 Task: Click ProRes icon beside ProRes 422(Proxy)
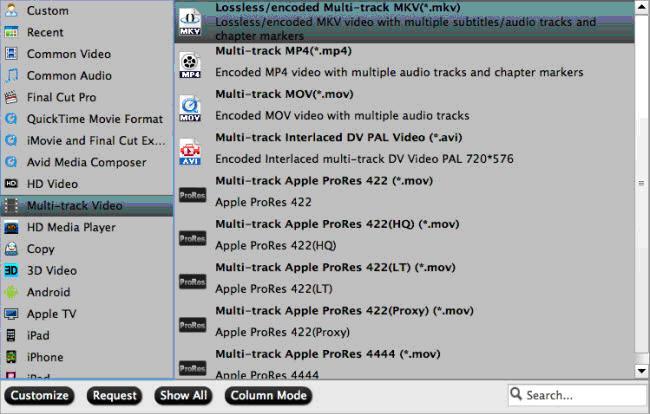[192, 325]
